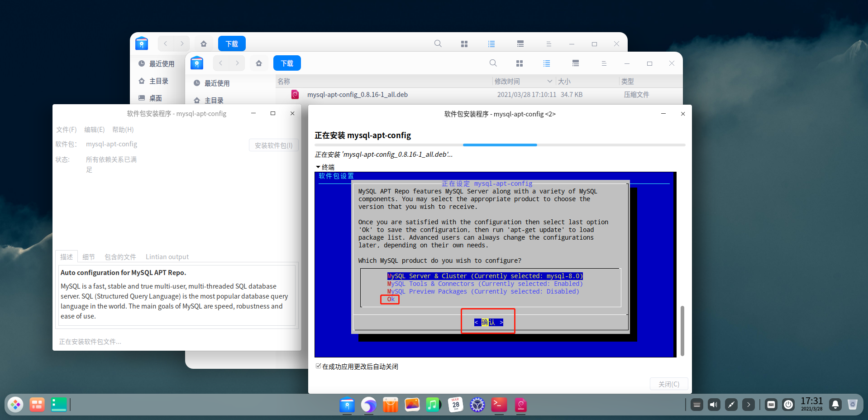868x420 pixels.
Task: Click the 类型 column header
Action: (x=628, y=81)
